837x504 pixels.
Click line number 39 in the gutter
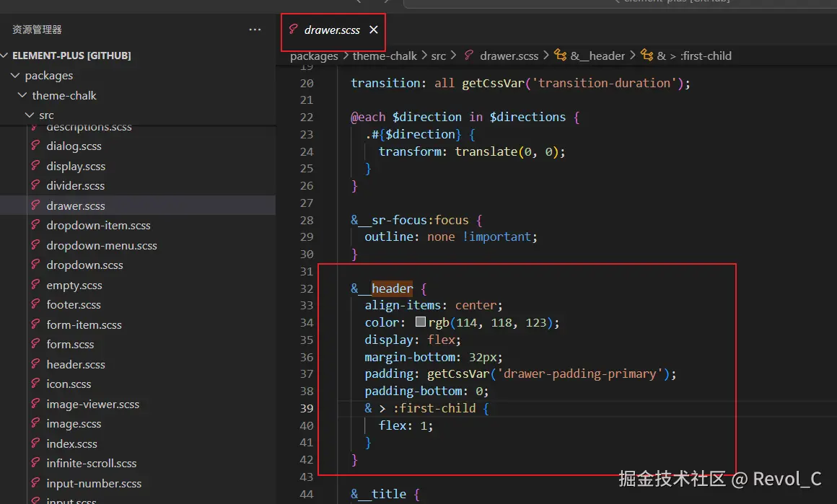click(307, 408)
